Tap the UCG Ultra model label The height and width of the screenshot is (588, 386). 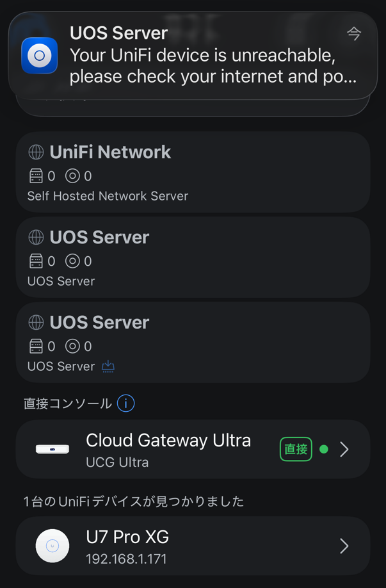(117, 462)
